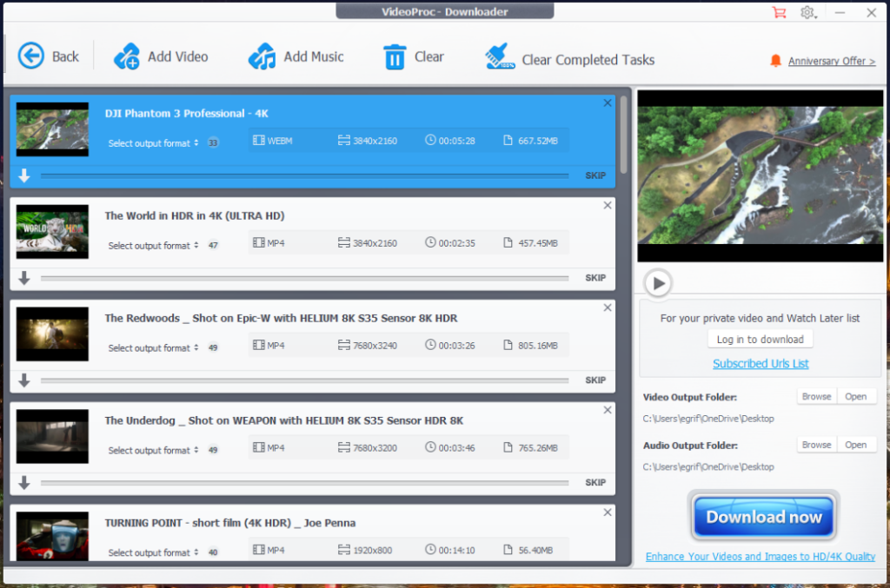This screenshot has width=890, height=588.
Task: Click Clear Completed Tasks broom icon
Action: pyautogui.click(x=501, y=57)
